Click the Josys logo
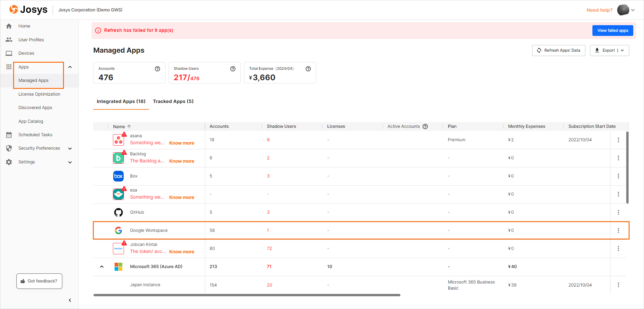Viewport: 644px width, 309px height. click(28, 10)
